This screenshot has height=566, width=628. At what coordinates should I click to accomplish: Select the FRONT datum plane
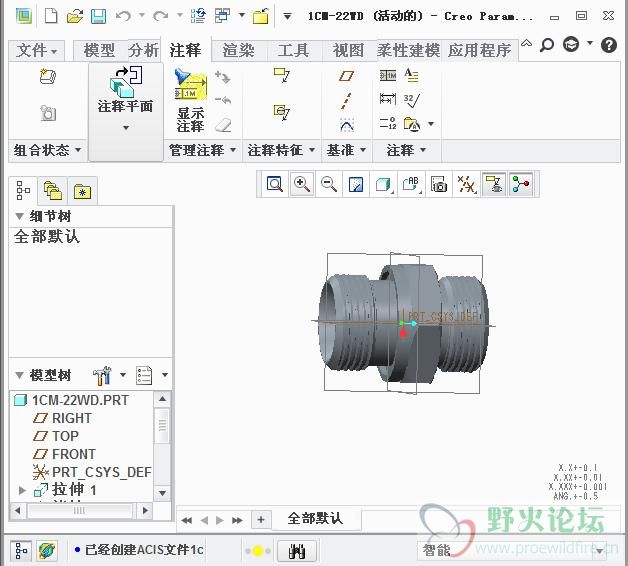(74, 454)
